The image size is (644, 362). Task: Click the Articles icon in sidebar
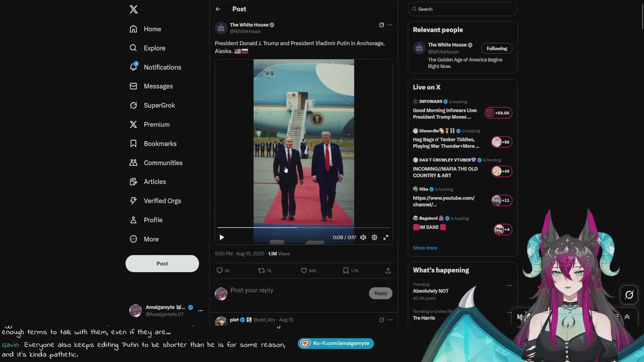coord(133,182)
